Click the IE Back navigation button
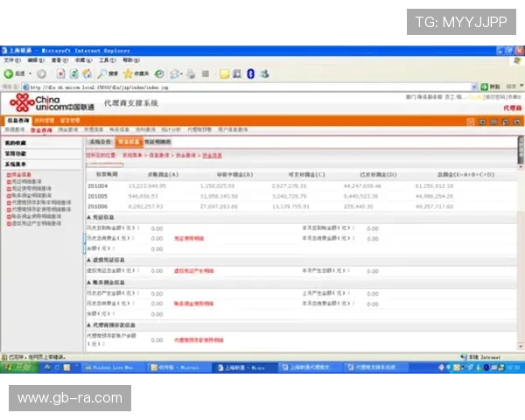The height and width of the screenshot is (420, 525). pos(10,74)
